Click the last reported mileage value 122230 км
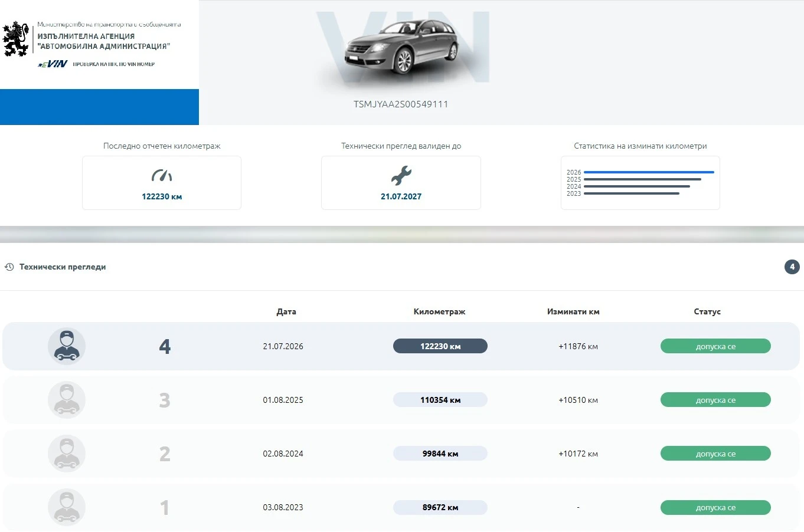Screen dimensions: 804x532 [162, 196]
